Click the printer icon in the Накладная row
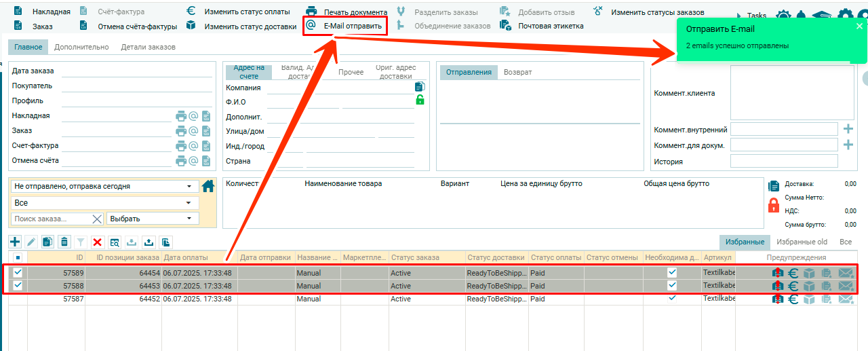Image resolution: width=868 pixels, height=351 pixels. coord(181,116)
